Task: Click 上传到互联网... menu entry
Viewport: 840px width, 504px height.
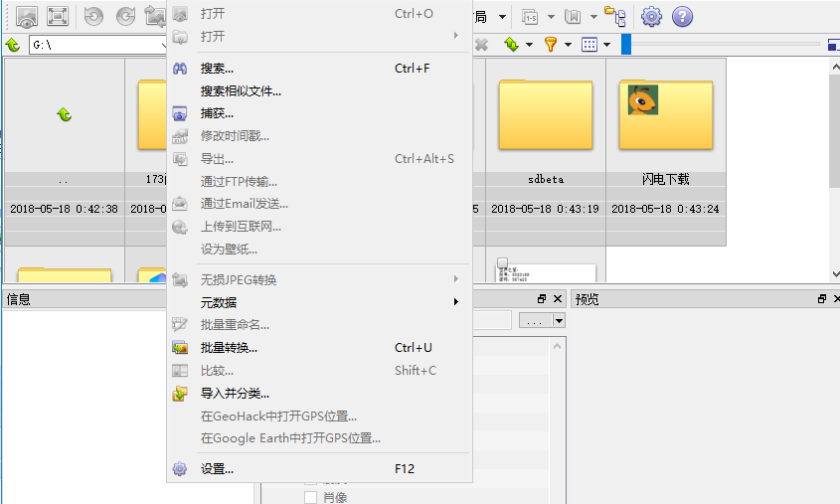Action: 319,227
